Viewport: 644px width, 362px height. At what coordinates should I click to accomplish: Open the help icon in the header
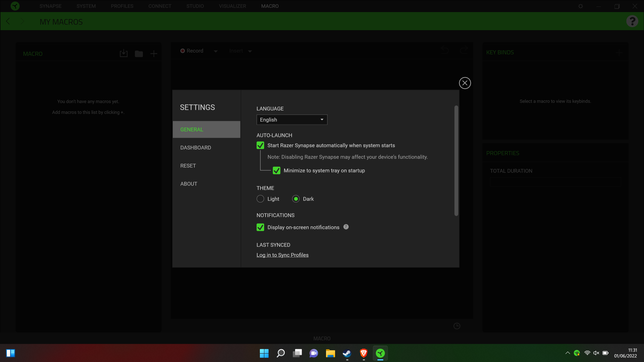point(632,21)
